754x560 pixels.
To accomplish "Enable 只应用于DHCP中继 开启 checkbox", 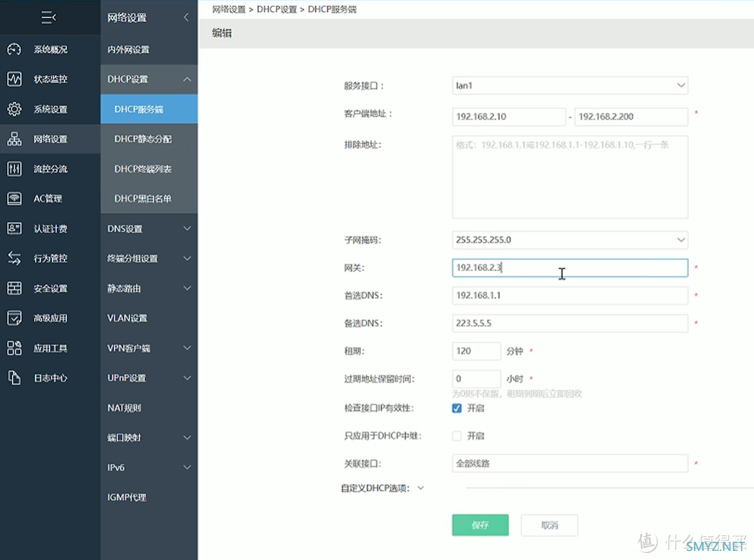I will tap(457, 436).
